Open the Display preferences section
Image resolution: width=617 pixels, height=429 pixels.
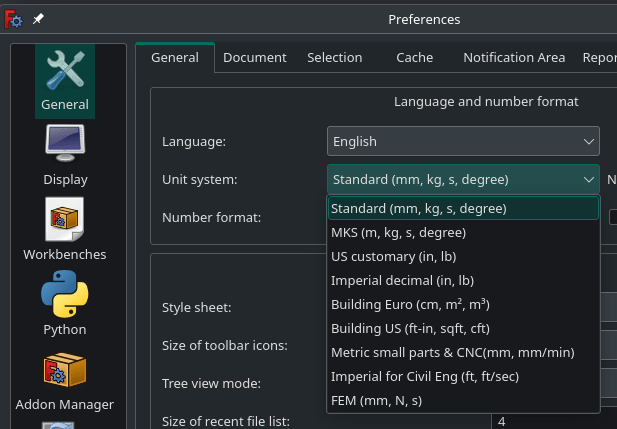pyautogui.click(x=65, y=155)
